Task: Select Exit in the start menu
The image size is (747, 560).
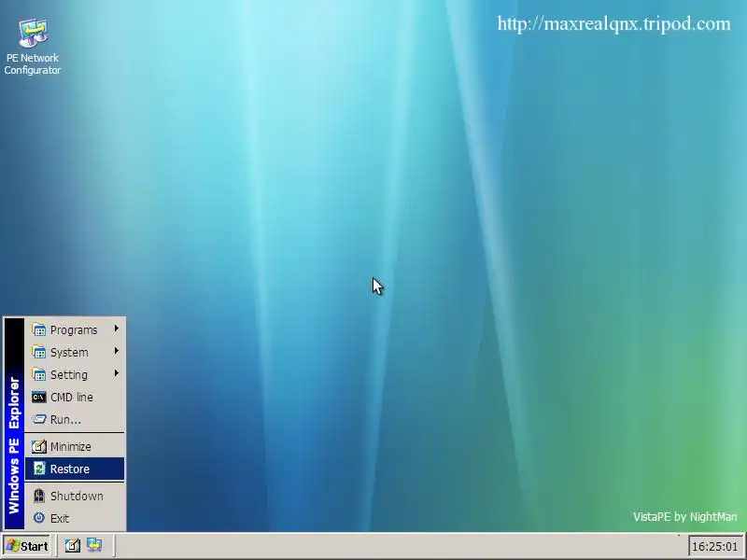Action: click(x=75, y=518)
